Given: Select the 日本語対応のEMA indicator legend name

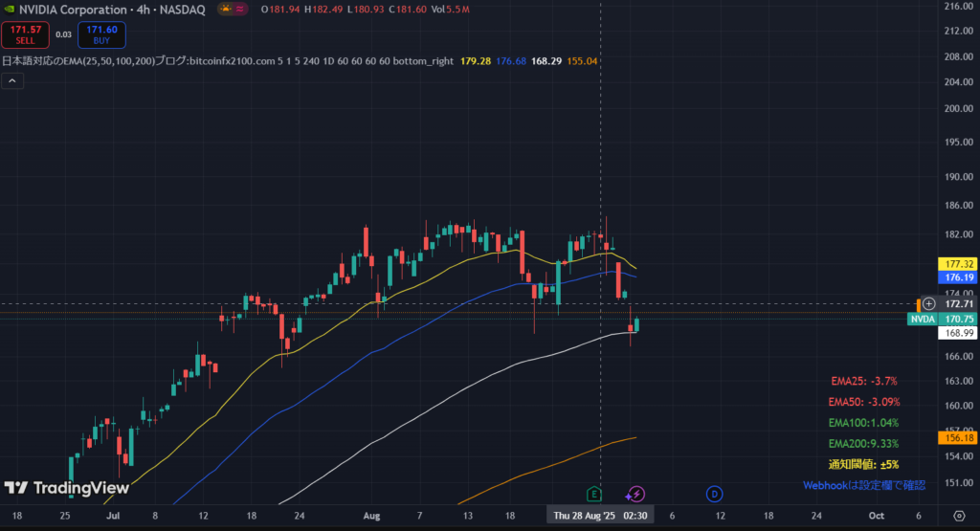Looking at the screenshot, I should (228, 61).
